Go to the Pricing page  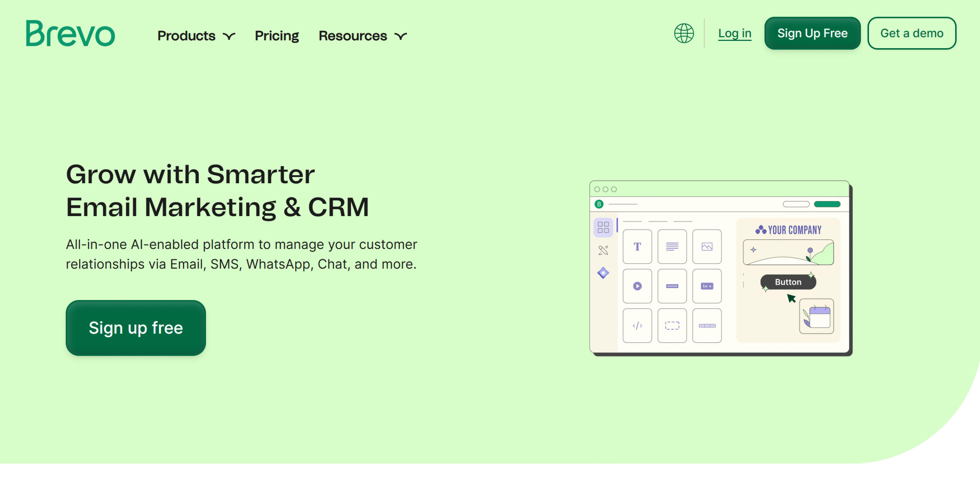point(277,36)
